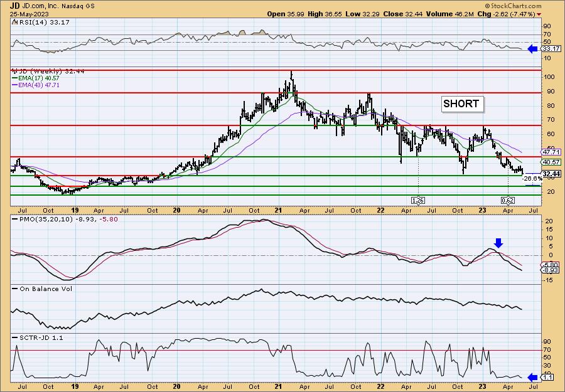565x392 pixels.
Task: Click the Open 35.99 value
Action: [286, 14]
